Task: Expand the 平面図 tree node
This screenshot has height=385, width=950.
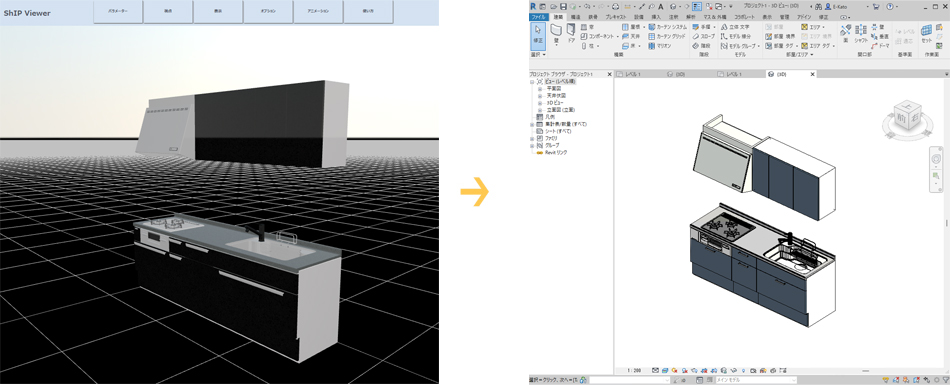Action: [539, 89]
